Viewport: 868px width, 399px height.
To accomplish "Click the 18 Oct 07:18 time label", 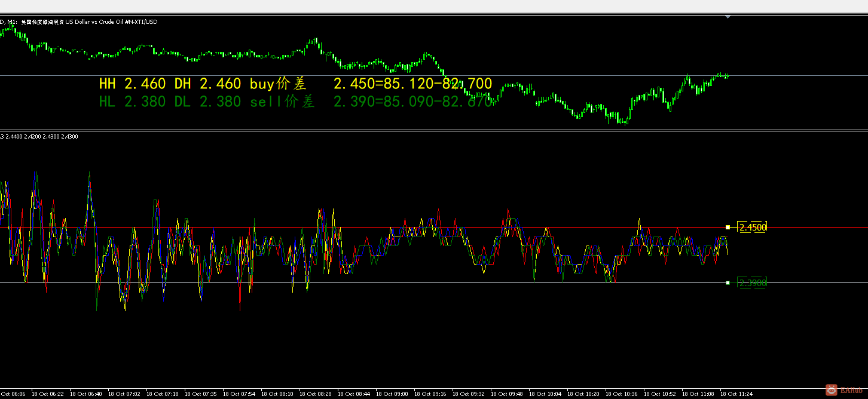I will tap(162, 394).
